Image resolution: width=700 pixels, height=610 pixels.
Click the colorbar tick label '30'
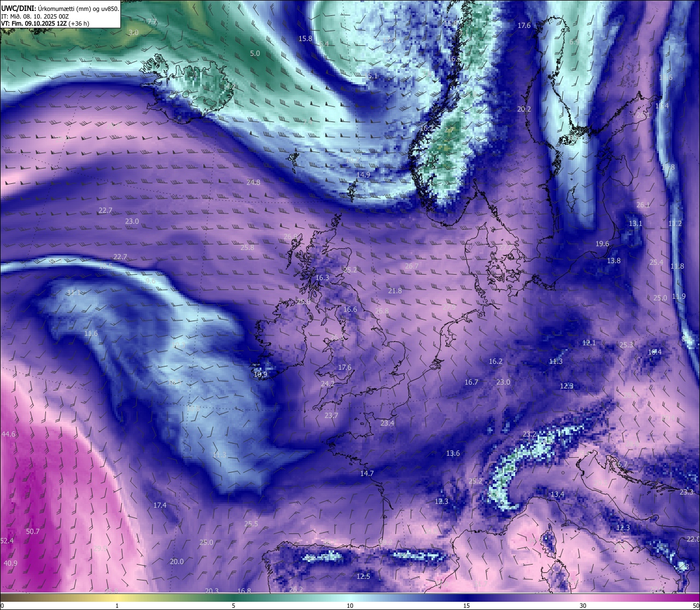583,606
